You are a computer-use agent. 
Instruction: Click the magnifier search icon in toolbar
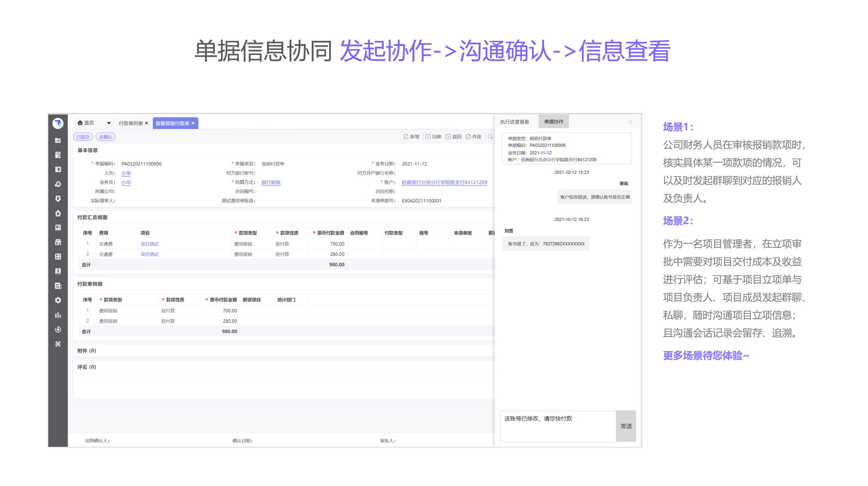click(490, 137)
